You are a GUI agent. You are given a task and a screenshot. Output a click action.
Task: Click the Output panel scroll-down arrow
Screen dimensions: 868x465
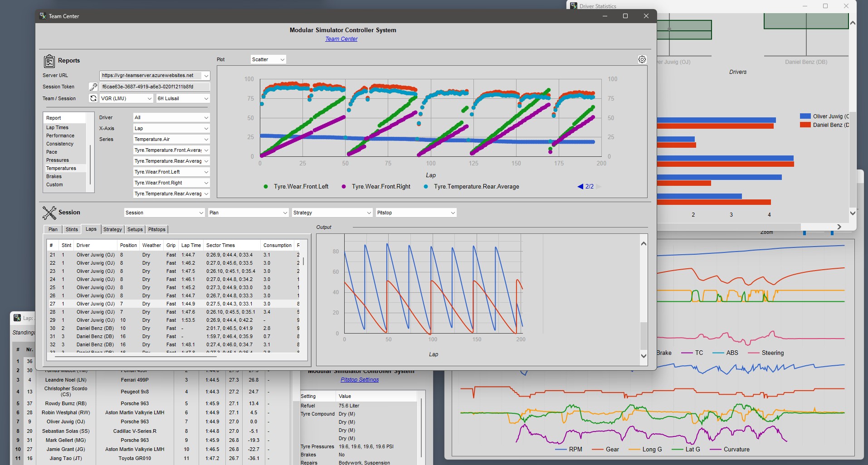(x=644, y=356)
